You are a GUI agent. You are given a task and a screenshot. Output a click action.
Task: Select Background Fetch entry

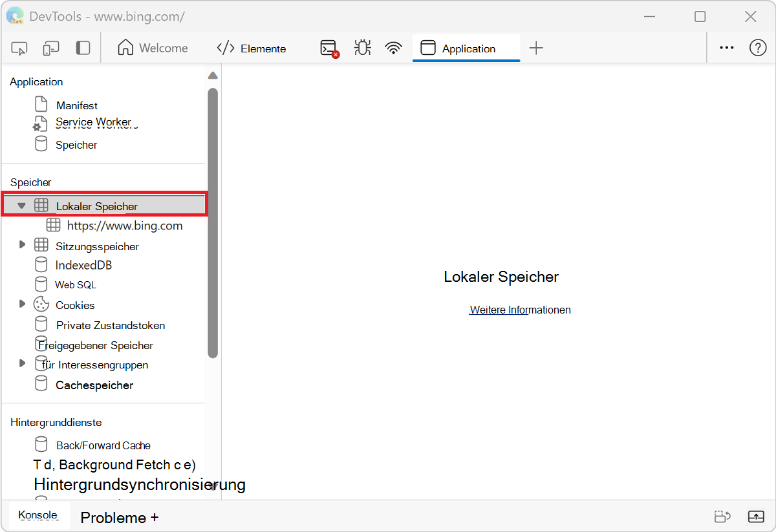tap(114, 465)
